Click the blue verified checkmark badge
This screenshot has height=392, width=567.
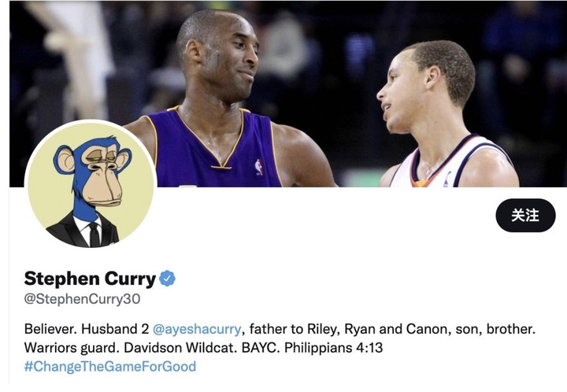[x=167, y=279]
